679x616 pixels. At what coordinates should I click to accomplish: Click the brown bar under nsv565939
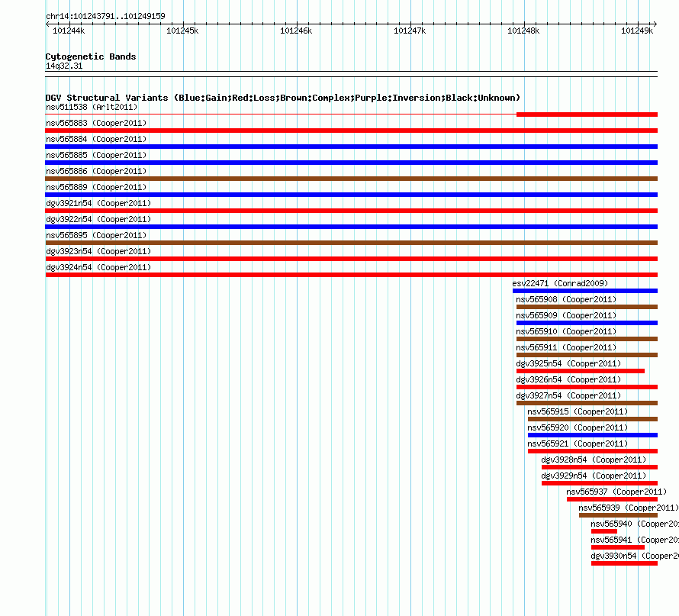[x=618, y=515]
